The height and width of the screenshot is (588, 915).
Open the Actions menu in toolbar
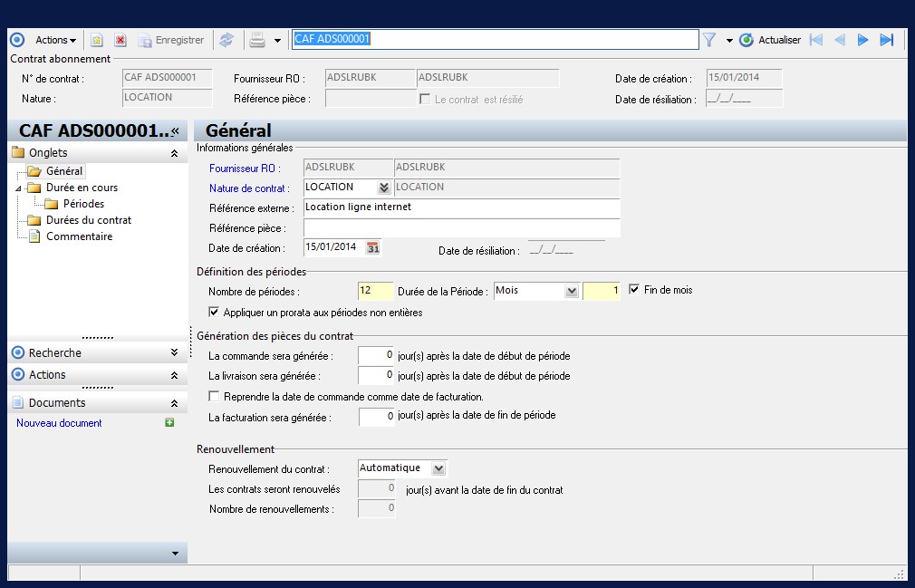tap(55, 40)
